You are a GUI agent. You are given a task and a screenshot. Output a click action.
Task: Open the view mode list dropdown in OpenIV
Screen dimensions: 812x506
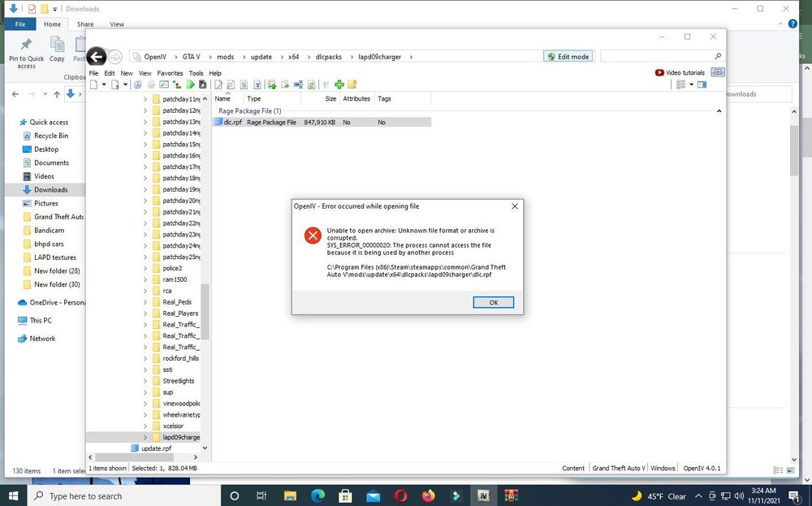pos(691,84)
